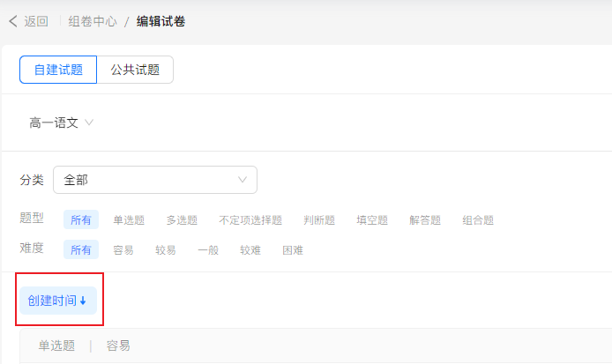
Task: Click 编辑试卷 breadcrumb text
Action: coord(160,21)
